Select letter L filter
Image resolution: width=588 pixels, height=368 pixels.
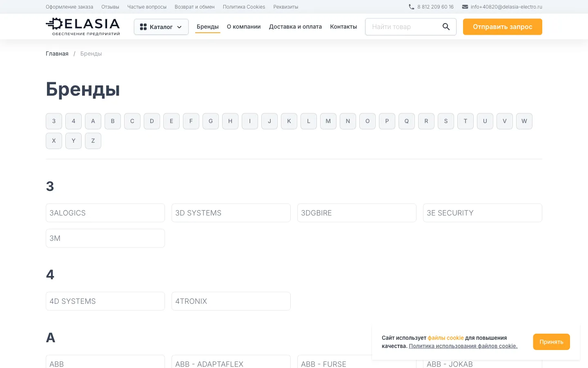pos(309,121)
